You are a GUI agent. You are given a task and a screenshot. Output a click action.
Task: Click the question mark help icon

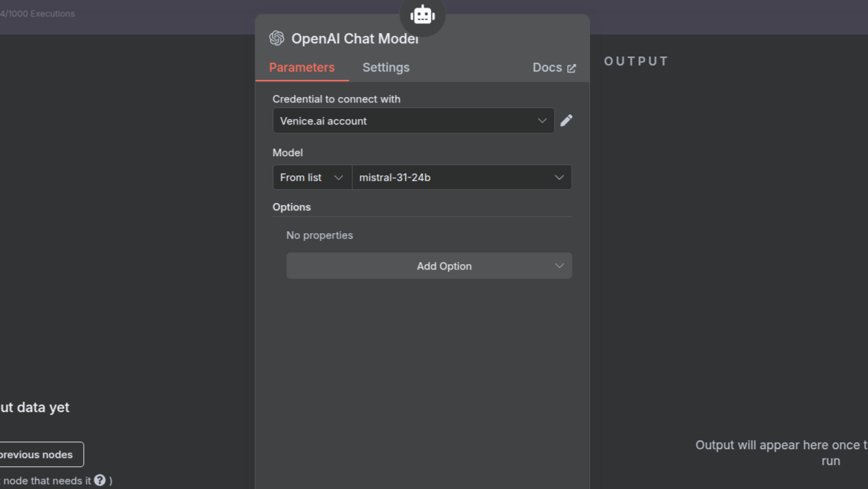coord(100,480)
